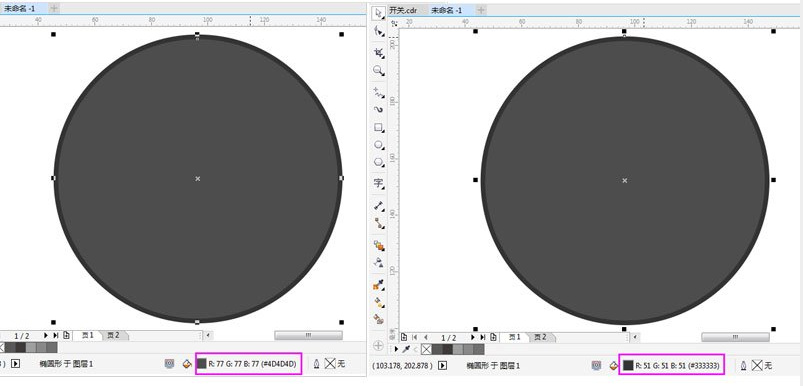Click the ruler origin corner in the right window
Image resolution: width=803 pixels, height=386 pixels.
click(x=393, y=23)
